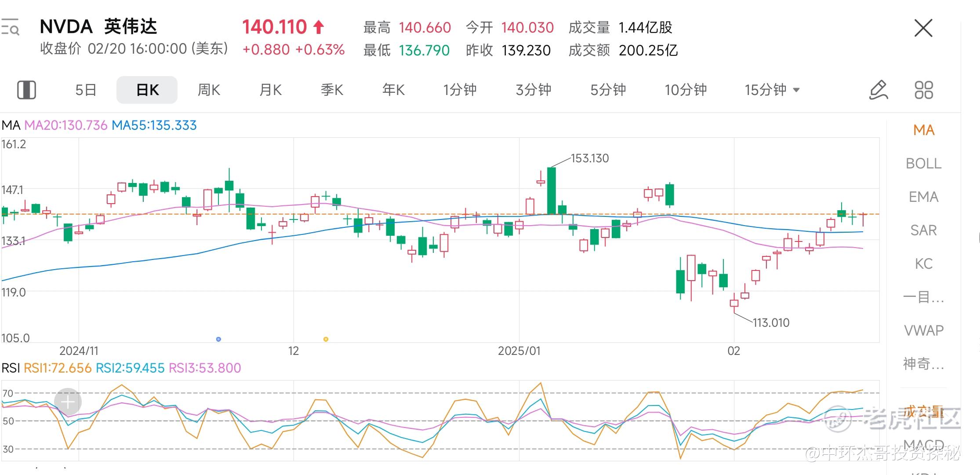Switch to the 5日 chart tab
This screenshot has width=980, height=475.
pyautogui.click(x=86, y=90)
